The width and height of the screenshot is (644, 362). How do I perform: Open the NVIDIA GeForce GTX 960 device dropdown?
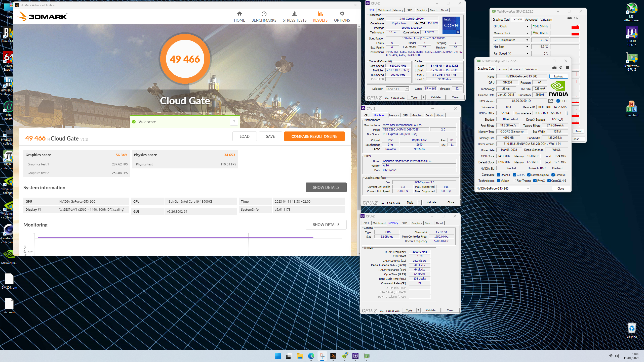(503, 188)
